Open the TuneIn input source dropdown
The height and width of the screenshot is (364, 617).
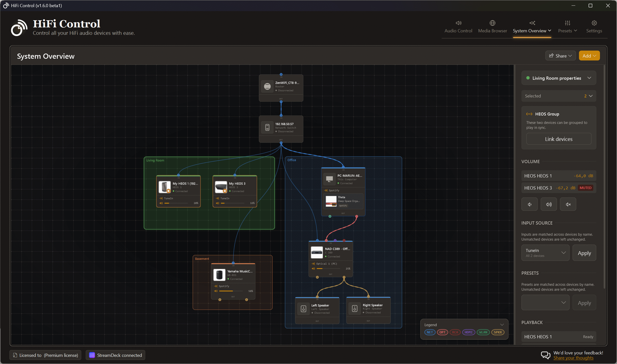545,253
